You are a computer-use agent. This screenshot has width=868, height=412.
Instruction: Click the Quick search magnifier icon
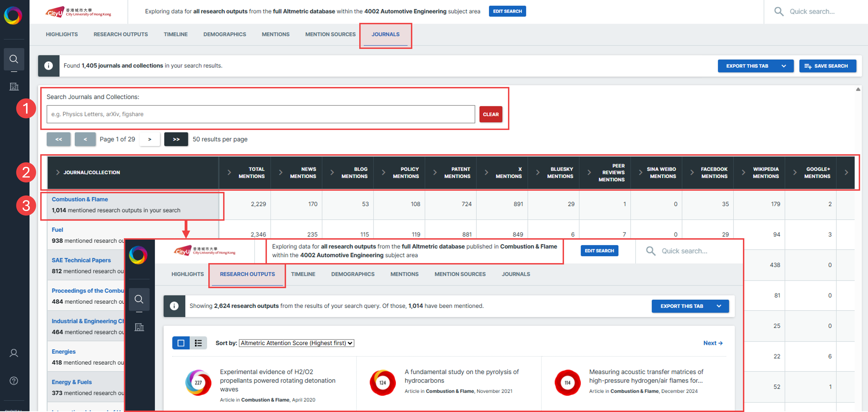click(x=779, y=11)
